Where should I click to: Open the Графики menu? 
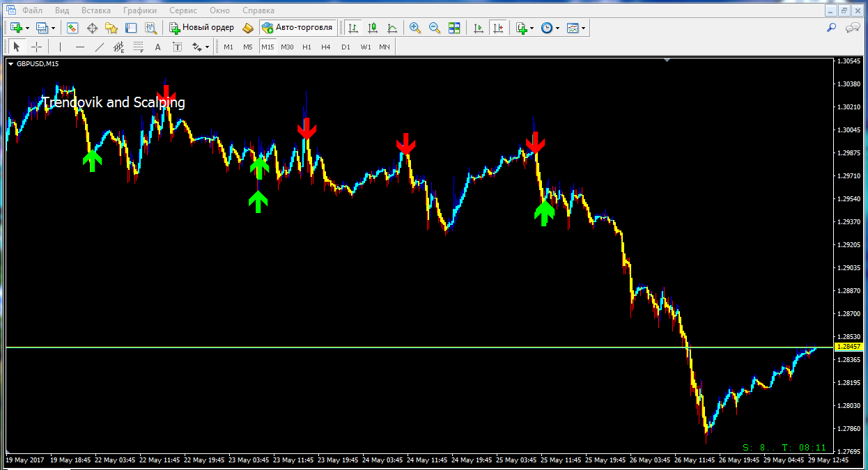139,10
